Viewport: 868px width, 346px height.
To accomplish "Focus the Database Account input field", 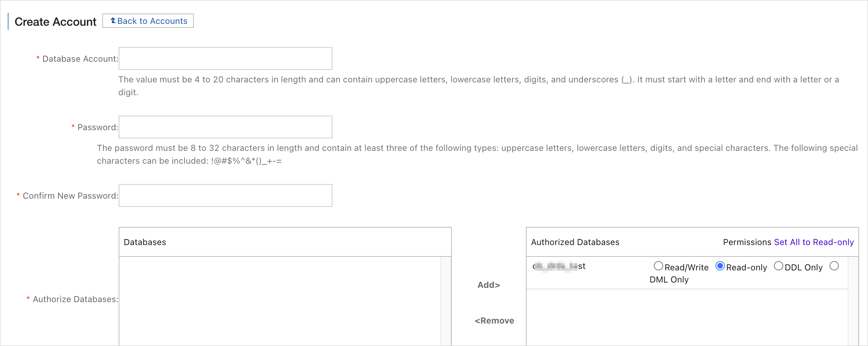I will [225, 58].
